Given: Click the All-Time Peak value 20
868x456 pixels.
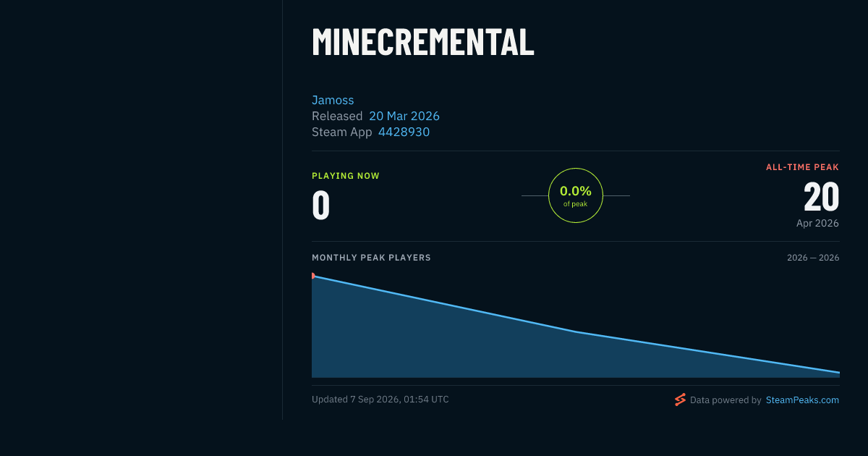Looking at the screenshot, I should pyautogui.click(x=822, y=197).
